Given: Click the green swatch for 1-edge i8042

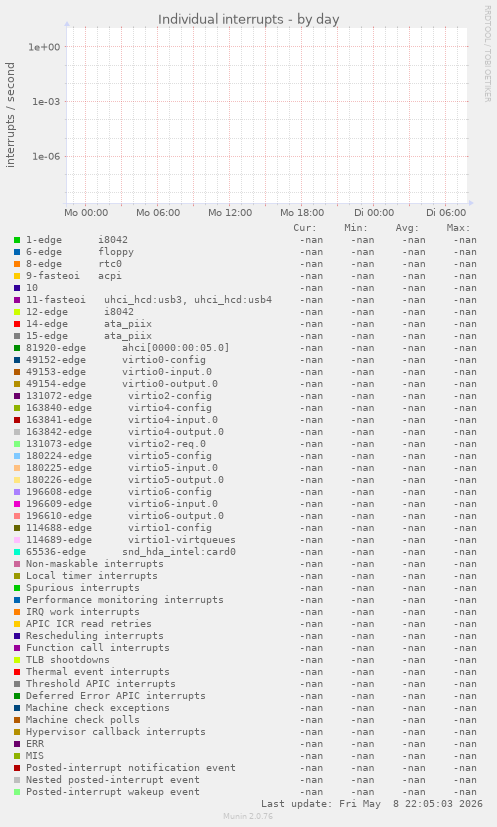Looking at the screenshot, I should [17, 240].
